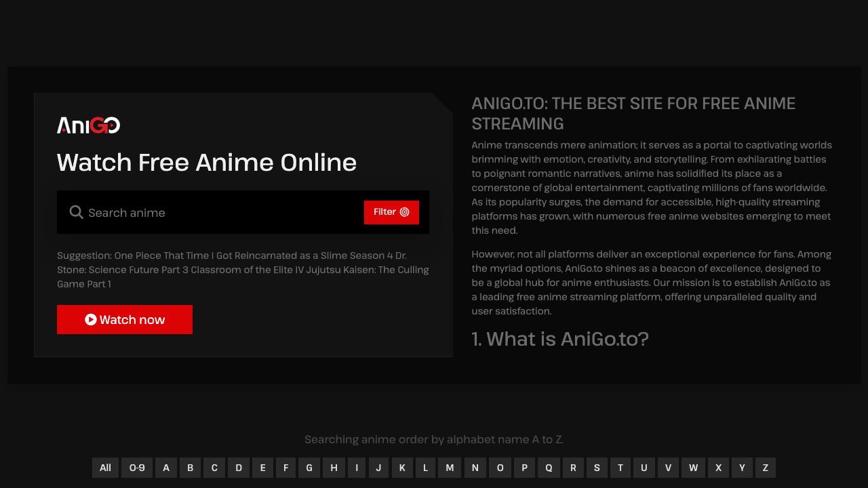Filter anime by letter Y
This screenshot has height=488, width=868.
click(x=742, y=468)
